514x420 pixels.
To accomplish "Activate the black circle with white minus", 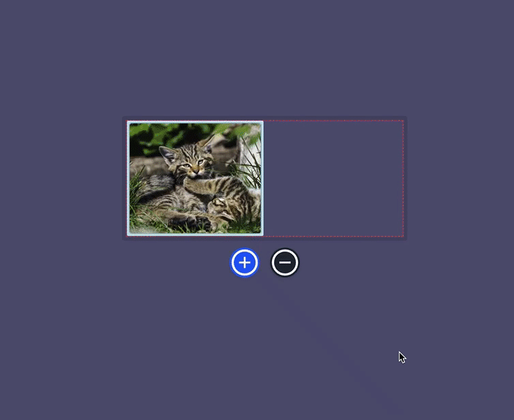I will tap(285, 262).
